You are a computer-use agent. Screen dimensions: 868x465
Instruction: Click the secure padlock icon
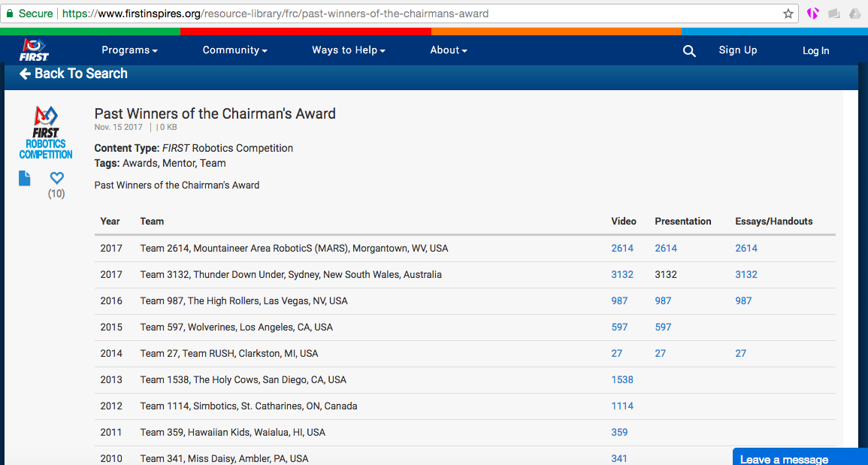(x=10, y=14)
